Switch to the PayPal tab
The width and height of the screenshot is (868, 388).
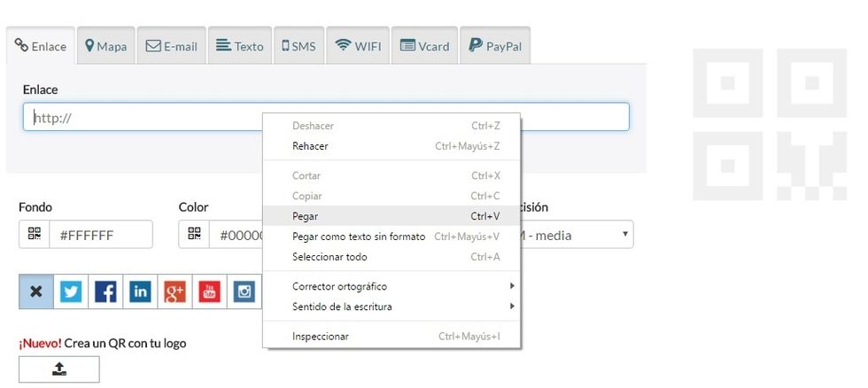(495, 46)
